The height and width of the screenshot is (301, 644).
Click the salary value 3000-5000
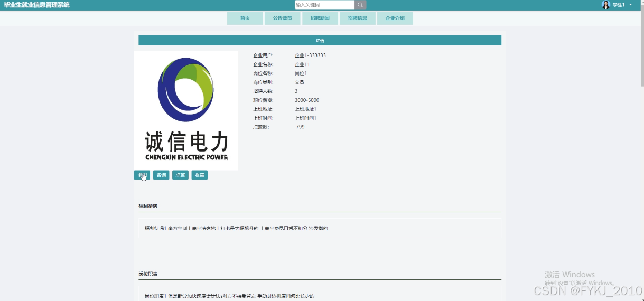click(x=307, y=100)
